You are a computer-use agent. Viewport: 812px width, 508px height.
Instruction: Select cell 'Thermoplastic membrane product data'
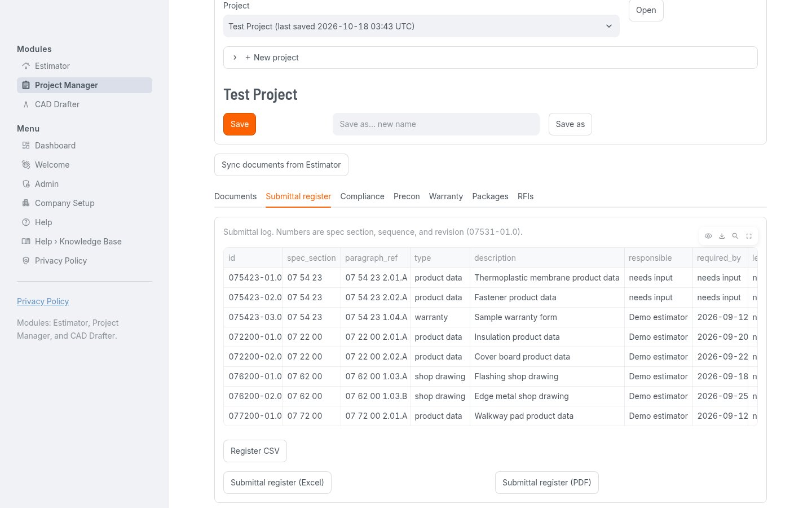(x=547, y=278)
